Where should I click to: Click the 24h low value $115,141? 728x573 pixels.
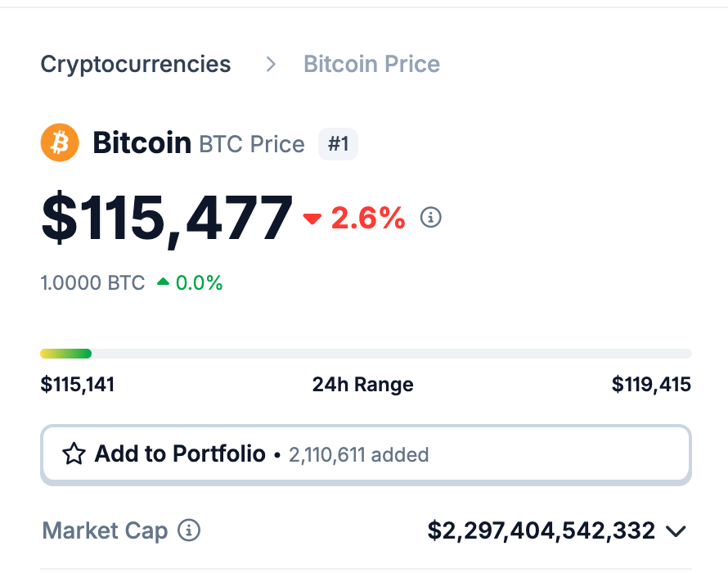pyautogui.click(x=78, y=385)
